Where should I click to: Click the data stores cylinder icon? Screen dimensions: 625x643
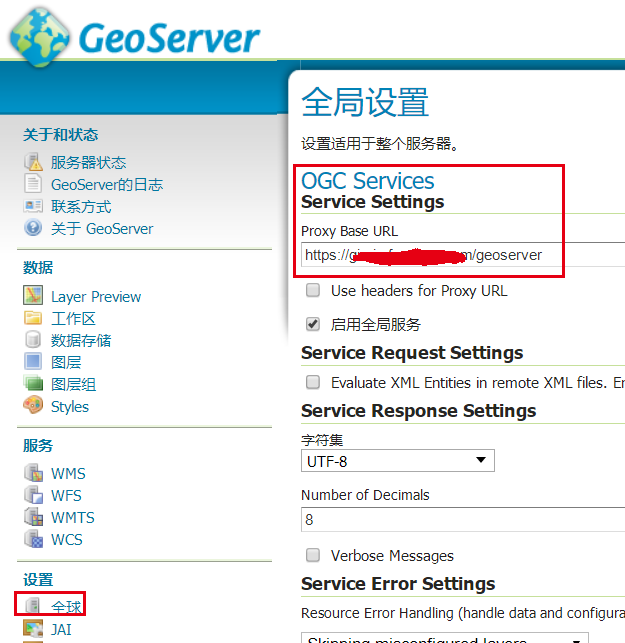point(33,340)
